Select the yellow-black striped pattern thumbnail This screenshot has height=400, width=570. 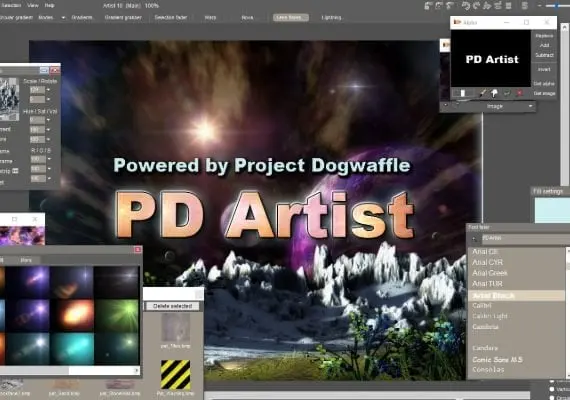click(176, 375)
